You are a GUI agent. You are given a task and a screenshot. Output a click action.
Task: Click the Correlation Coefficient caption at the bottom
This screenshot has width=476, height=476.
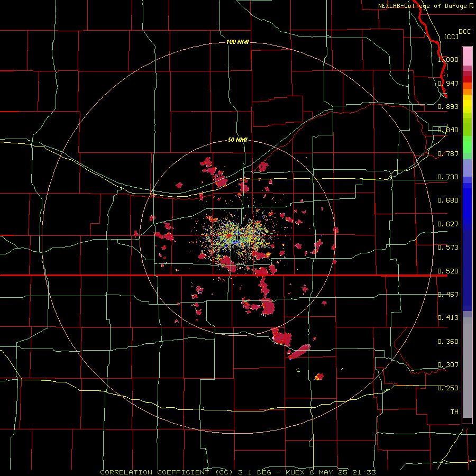tap(239, 472)
